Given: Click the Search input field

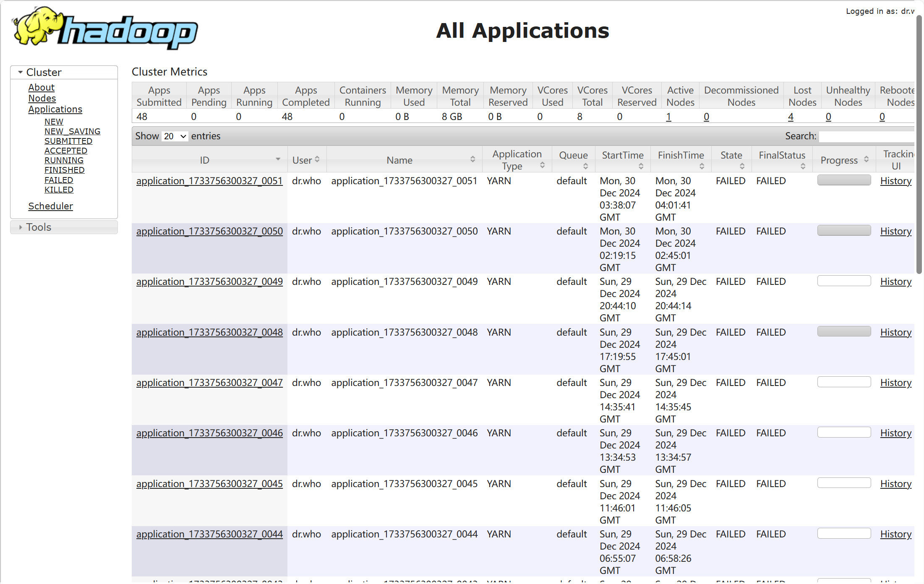Looking at the screenshot, I should [x=867, y=136].
